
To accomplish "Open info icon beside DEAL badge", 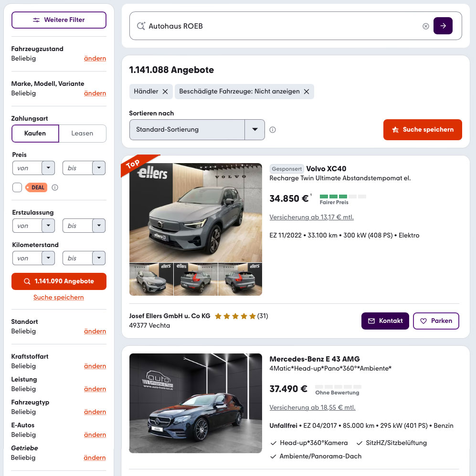I will click(55, 187).
